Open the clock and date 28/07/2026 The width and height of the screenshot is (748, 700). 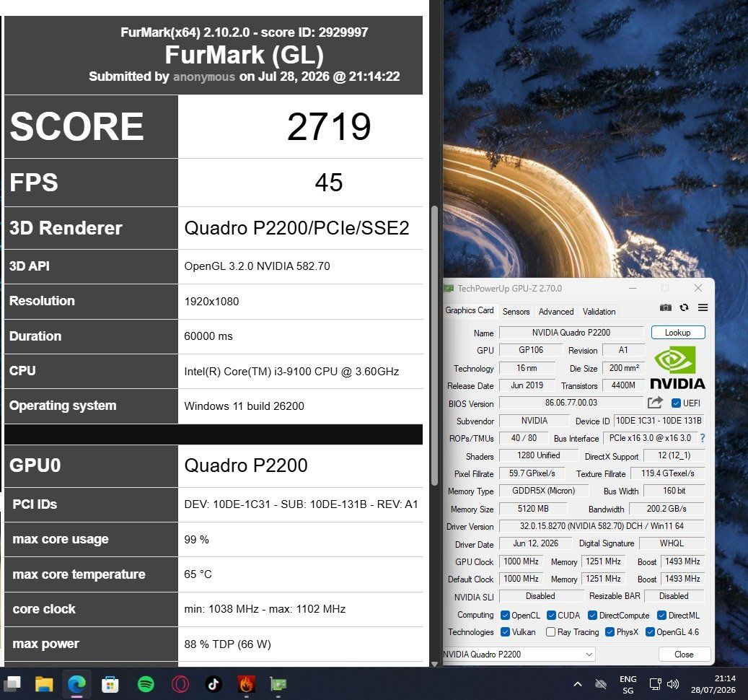tap(713, 684)
